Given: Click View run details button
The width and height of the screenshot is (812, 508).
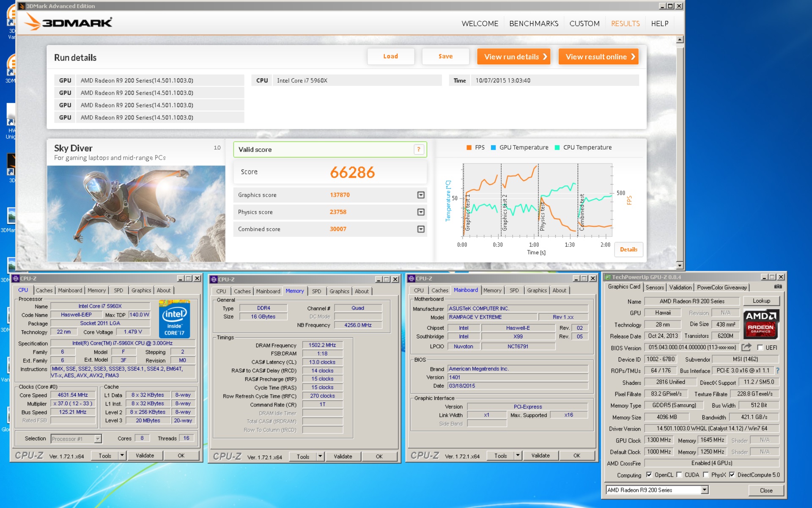Looking at the screenshot, I should (x=514, y=57).
